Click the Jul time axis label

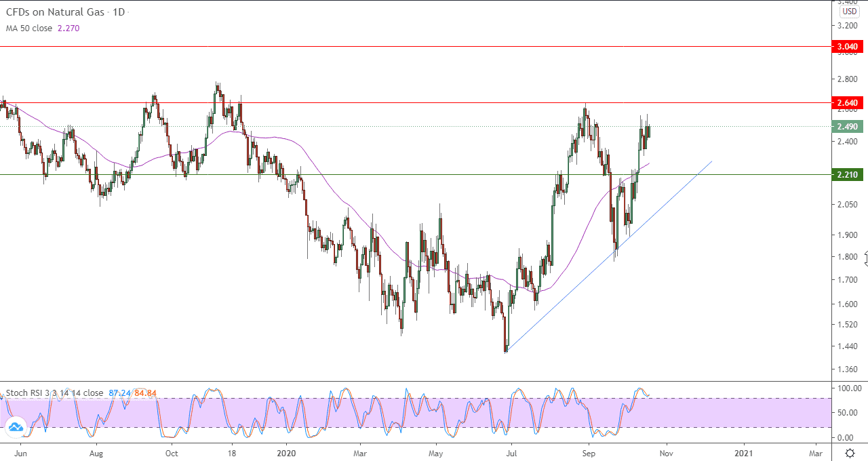coord(511,453)
